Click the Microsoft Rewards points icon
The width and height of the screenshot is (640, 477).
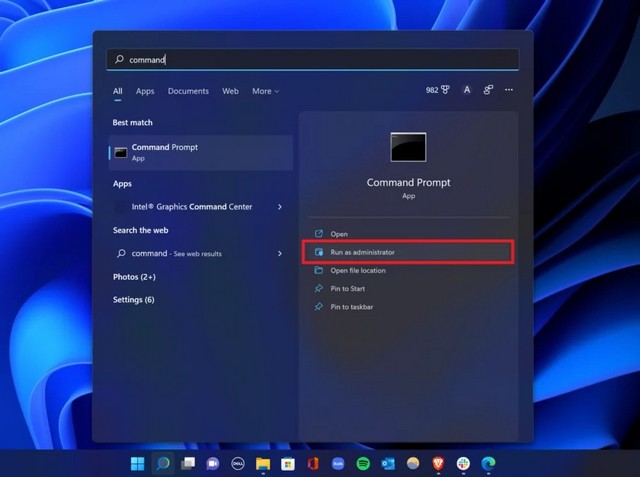click(438, 90)
